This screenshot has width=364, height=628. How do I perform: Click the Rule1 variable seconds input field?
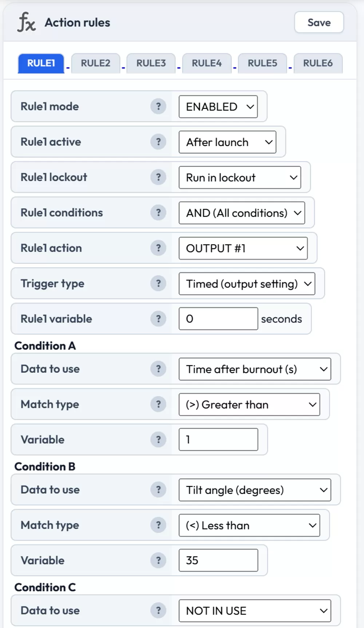(218, 319)
